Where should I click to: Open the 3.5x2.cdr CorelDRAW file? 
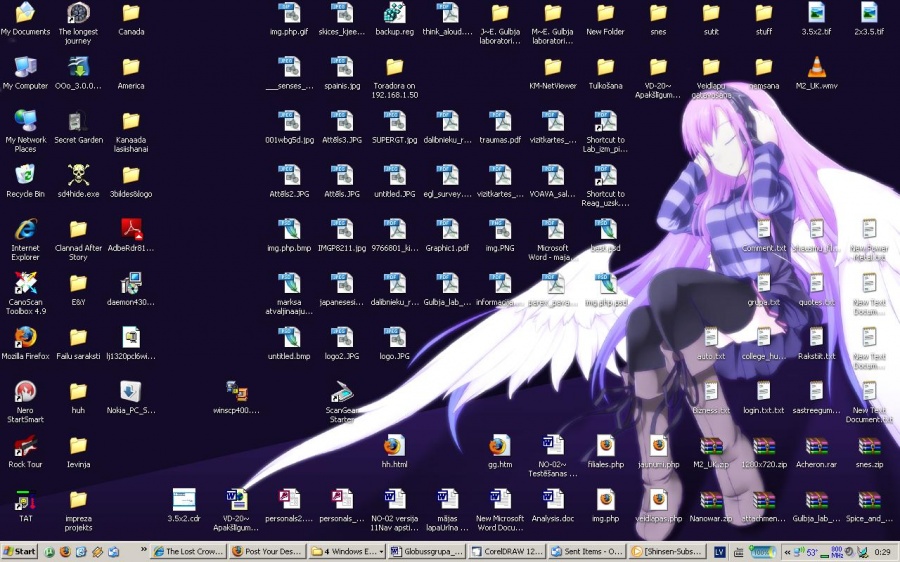(x=184, y=505)
